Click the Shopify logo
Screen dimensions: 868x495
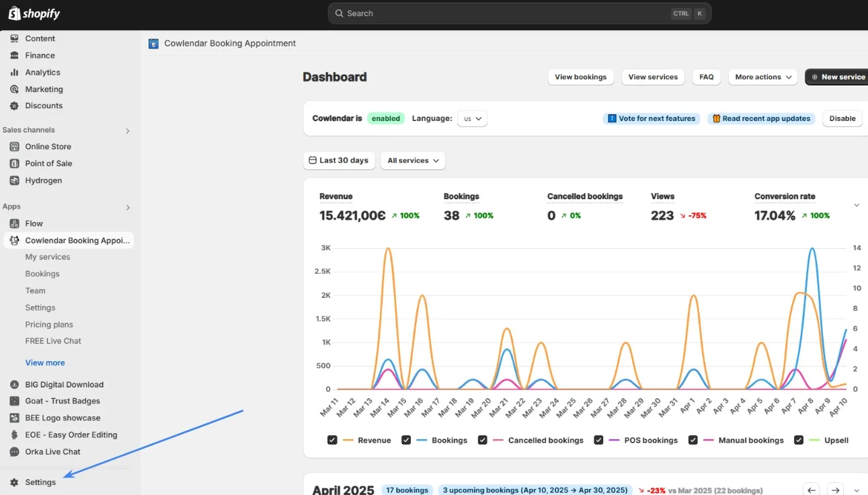point(34,13)
